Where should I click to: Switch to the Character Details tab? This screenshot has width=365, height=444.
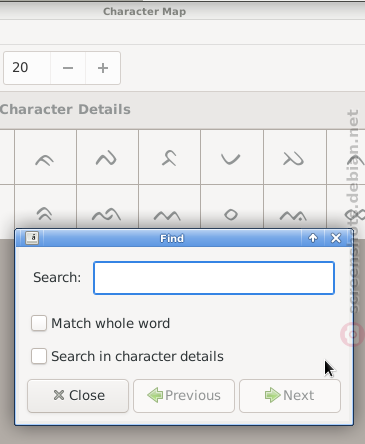[65, 109]
